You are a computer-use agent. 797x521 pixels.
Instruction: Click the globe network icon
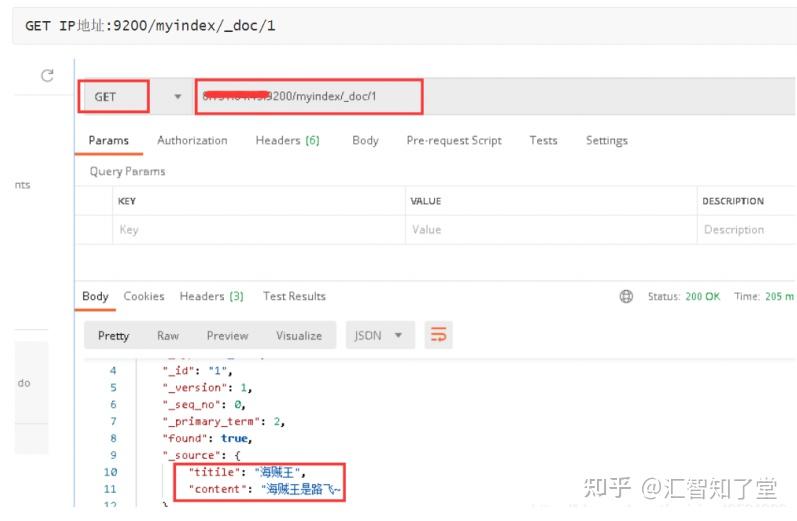626,296
